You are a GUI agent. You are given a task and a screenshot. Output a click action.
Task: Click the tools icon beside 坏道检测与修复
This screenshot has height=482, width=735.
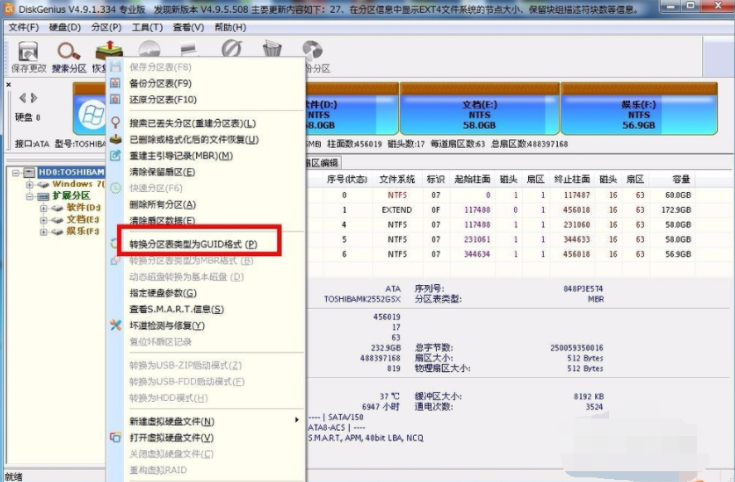[115, 325]
